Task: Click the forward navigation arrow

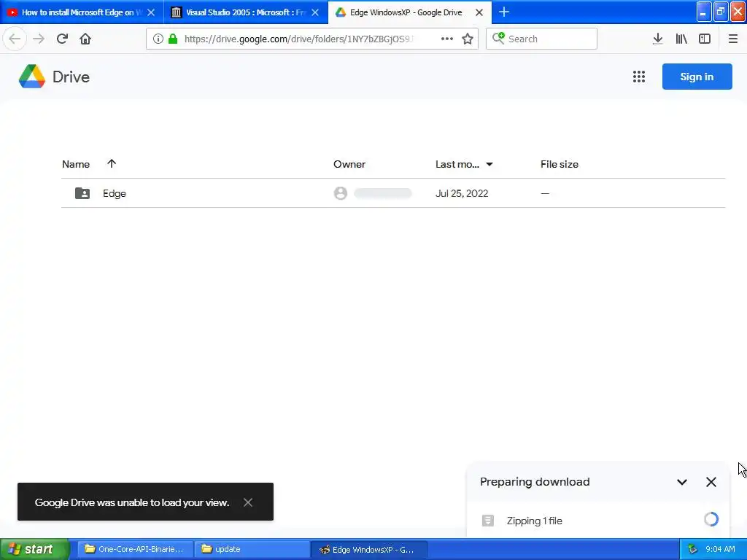Action: pos(39,39)
